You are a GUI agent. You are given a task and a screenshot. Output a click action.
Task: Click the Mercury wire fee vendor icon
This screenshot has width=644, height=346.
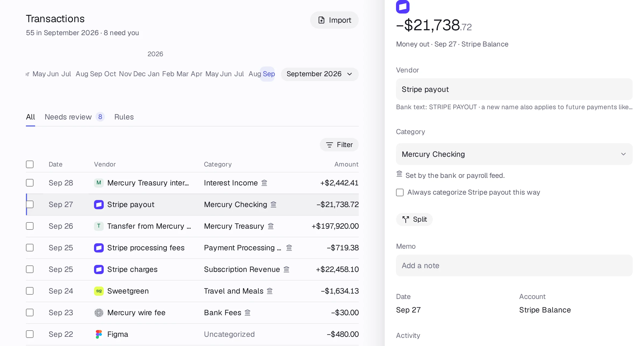tap(99, 312)
